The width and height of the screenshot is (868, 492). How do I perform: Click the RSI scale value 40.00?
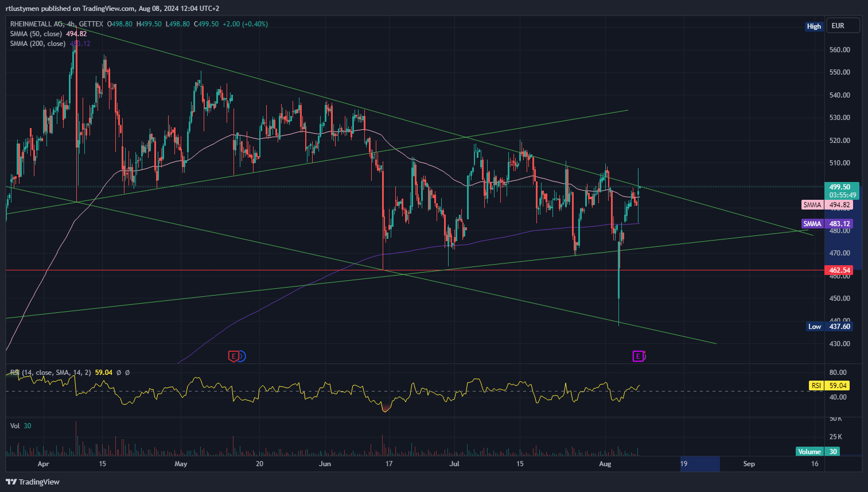point(838,397)
